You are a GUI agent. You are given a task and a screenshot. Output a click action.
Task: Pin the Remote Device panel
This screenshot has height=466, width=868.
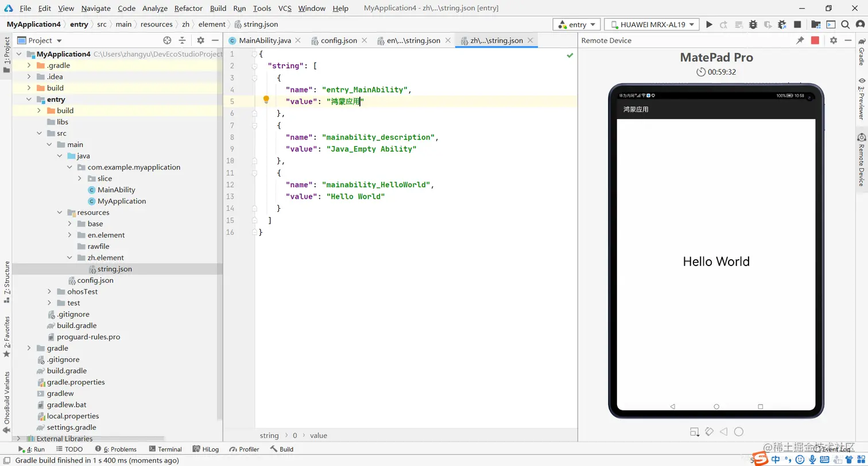tap(800, 40)
